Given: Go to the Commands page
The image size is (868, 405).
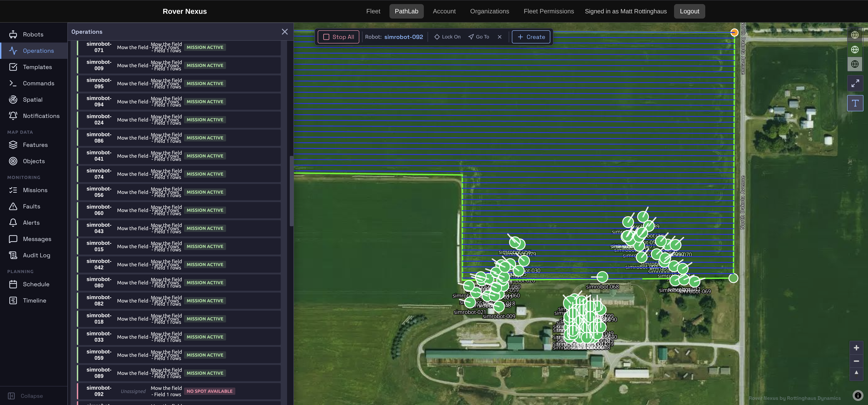Looking at the screenshot, I should (x=34, y=83).
